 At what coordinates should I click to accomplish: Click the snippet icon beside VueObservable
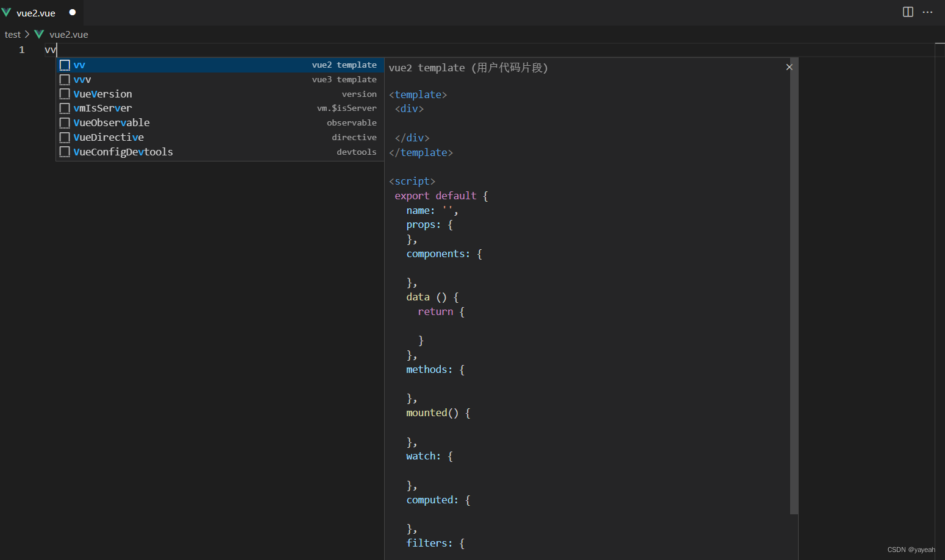click(x=65, y=123)
